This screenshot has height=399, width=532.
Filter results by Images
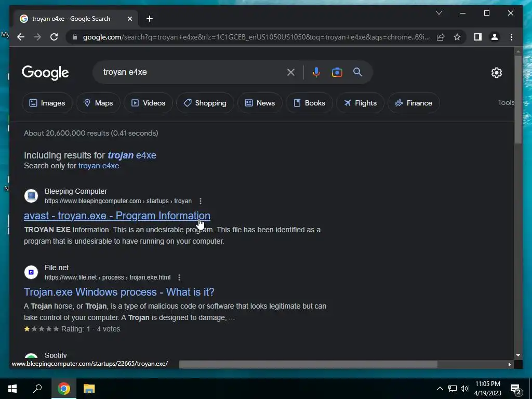(47, 103)
